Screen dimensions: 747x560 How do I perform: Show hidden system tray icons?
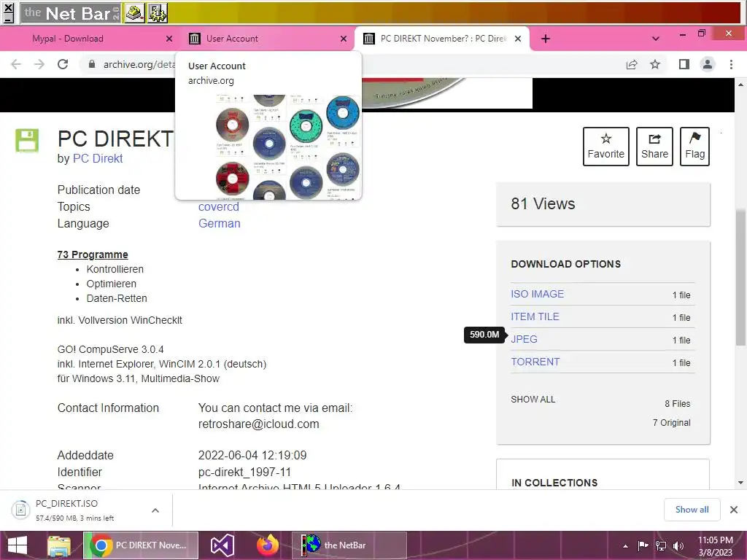point(625,546)
